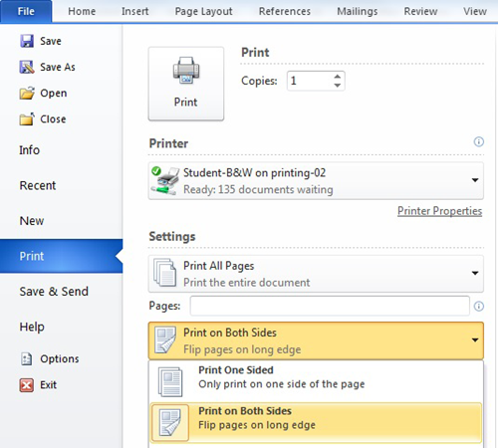Click into the Pages input field
Viewport: 498px width, 448px height.
point(330,306)
